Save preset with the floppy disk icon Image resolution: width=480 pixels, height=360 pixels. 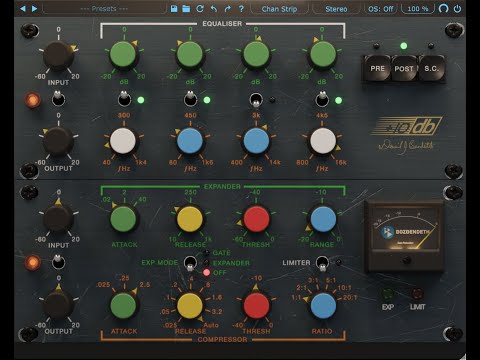click(x=174, y=9)
